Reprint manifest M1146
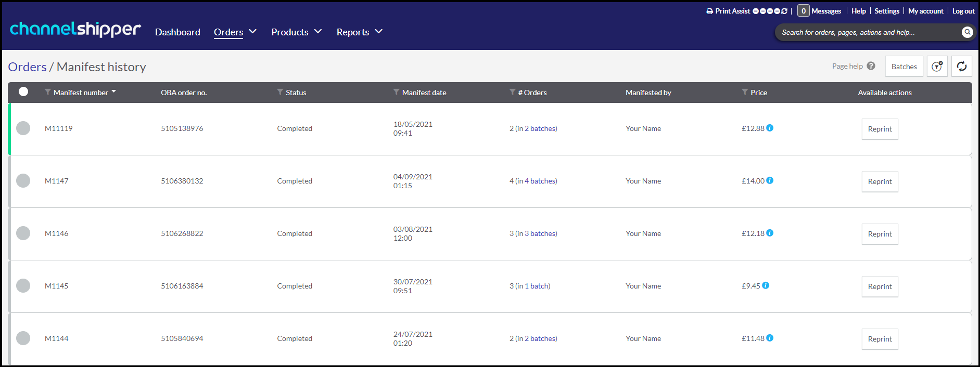 (x=880, y=234)
